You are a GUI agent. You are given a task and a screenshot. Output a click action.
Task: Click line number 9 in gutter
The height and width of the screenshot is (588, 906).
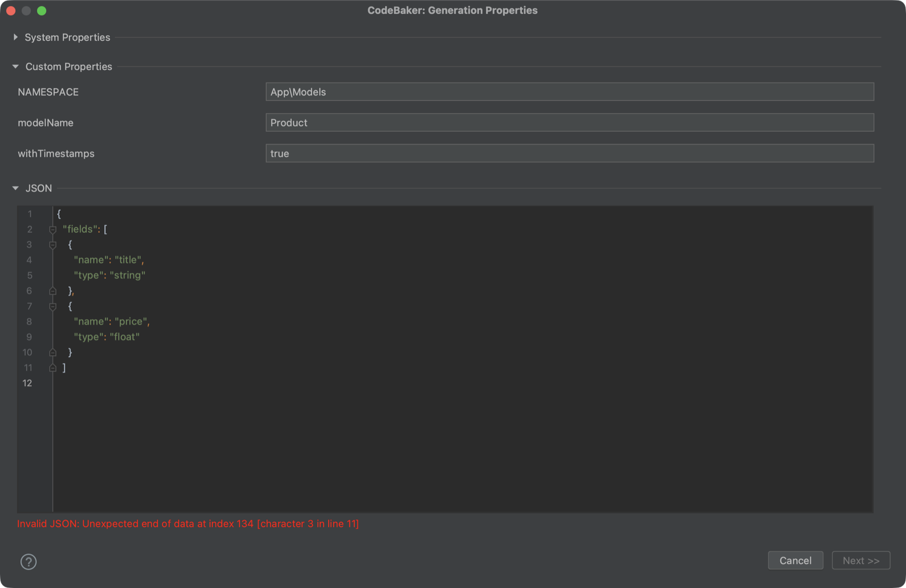(x=29, y=337)
